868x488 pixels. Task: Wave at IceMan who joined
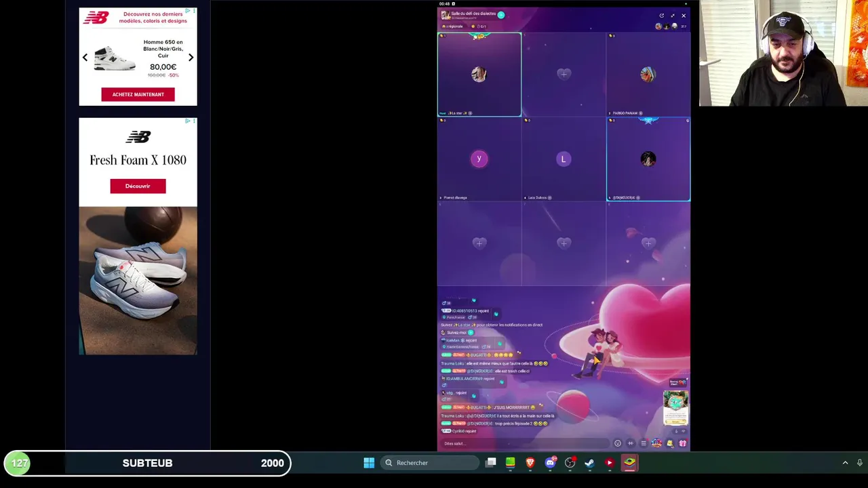click(500, 344)
